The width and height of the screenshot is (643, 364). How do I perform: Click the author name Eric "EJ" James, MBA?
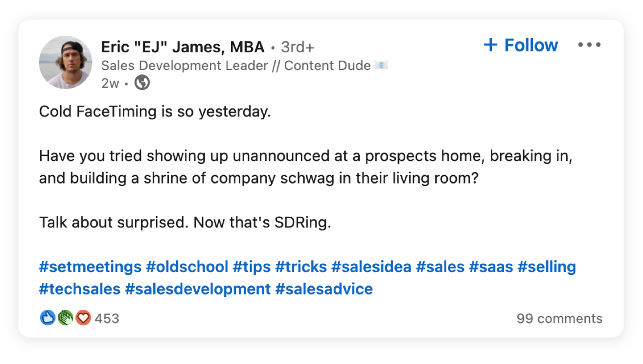pyautogui.click(x=183, y=47)
